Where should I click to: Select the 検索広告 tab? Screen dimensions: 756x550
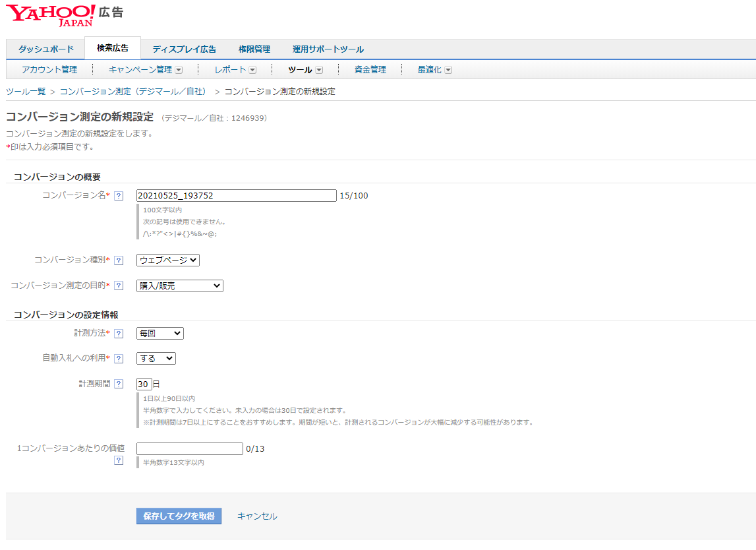pyautogui.click(x=113, y=48)
